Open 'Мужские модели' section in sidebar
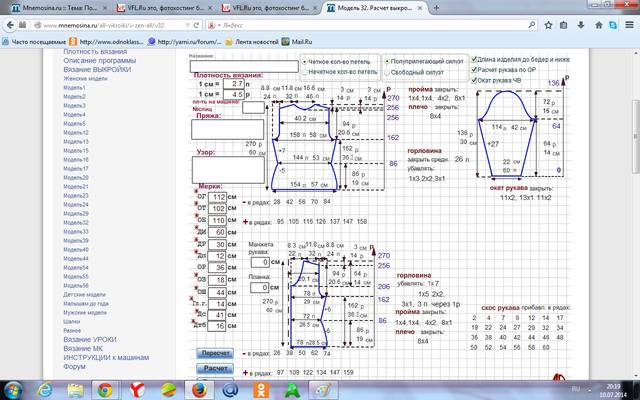The width and height of the screenshot is (640, 400). [84, 313]
